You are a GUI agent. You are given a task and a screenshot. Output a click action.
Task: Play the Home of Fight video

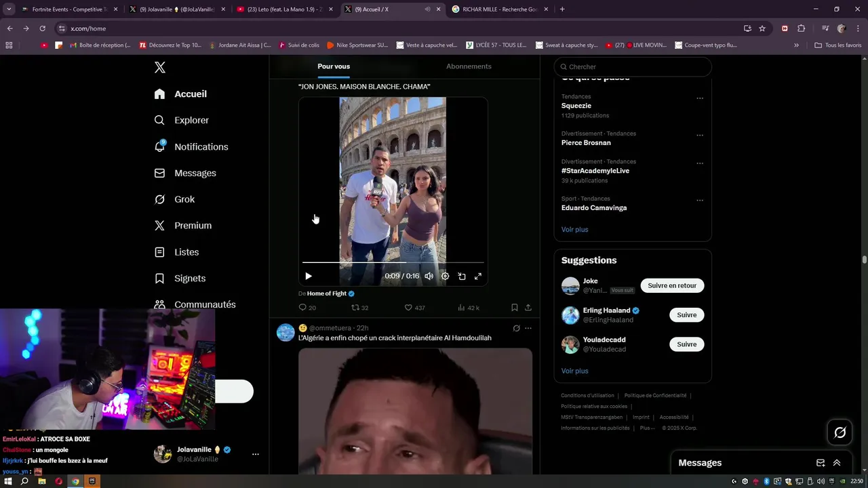click(309, 276)
